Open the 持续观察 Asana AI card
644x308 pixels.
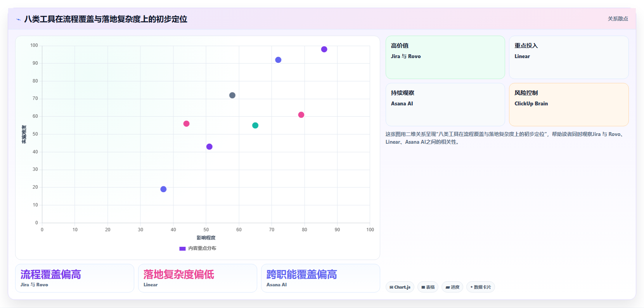click(x=445, y=105)
